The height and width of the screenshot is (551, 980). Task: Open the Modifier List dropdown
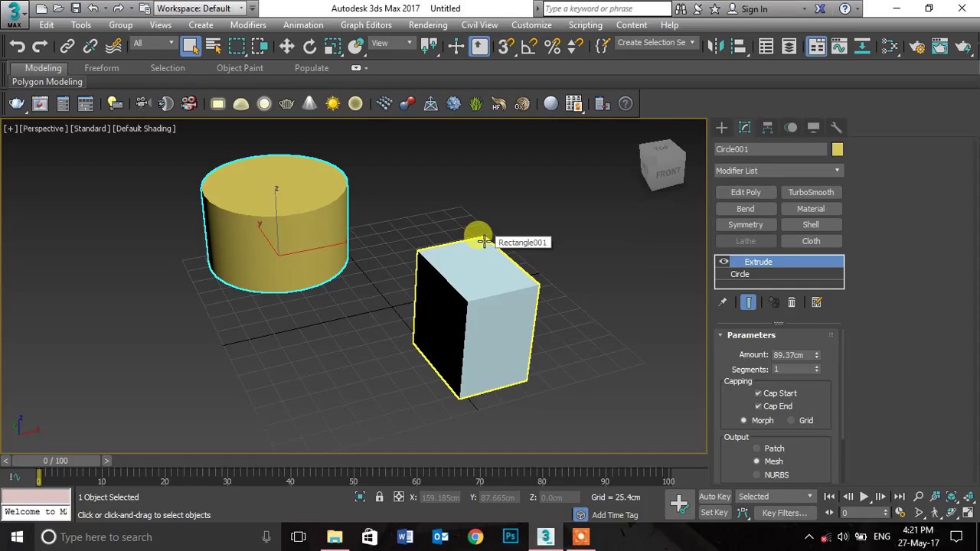779,171
